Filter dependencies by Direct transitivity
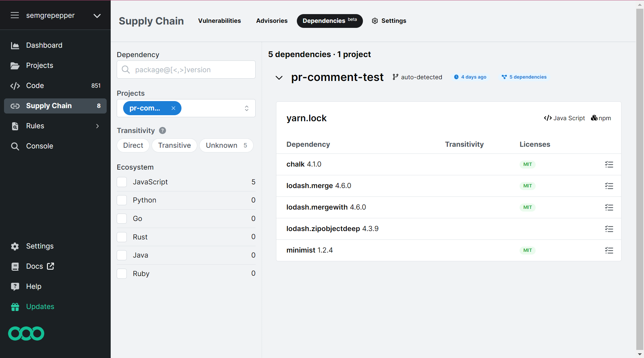The width and height of the screenshot is (644, 358). (x=133, y=145)
